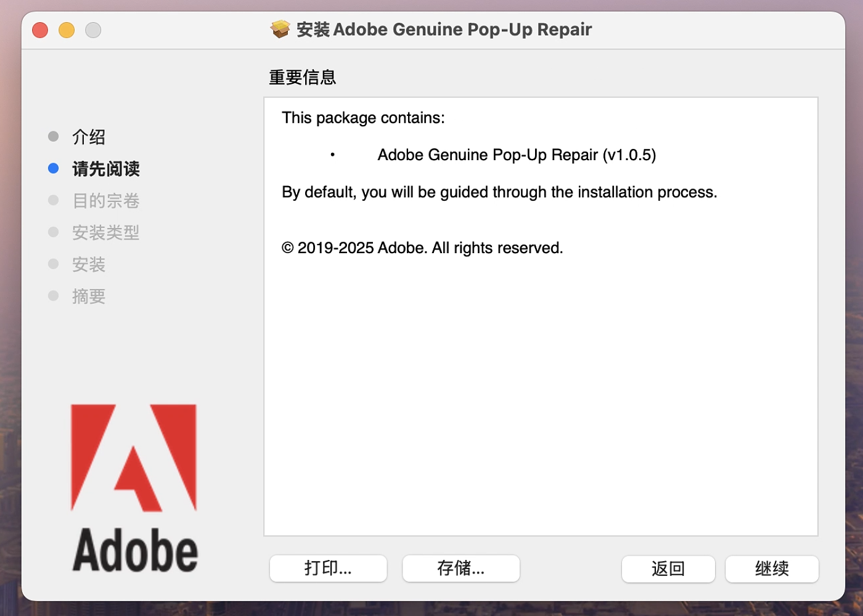Click the gray bullet beside 介绍
This screenshot has height=616, width=863.
tap(54, 137)
